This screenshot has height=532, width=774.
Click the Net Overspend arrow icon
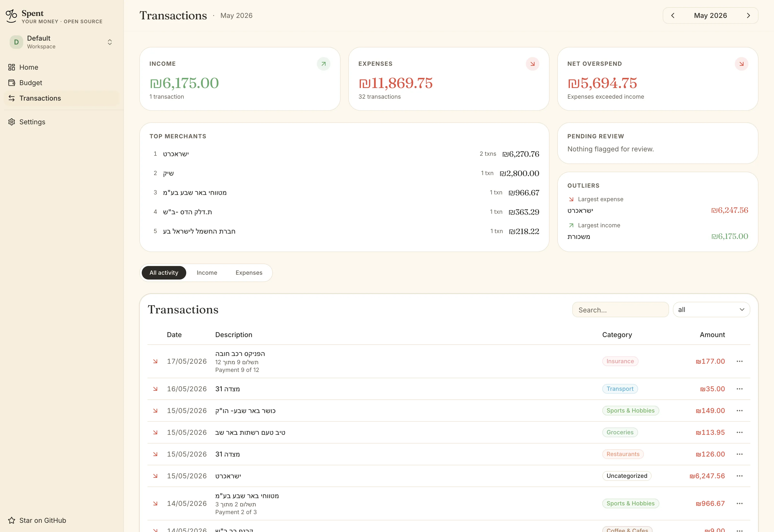pos(741,64)
